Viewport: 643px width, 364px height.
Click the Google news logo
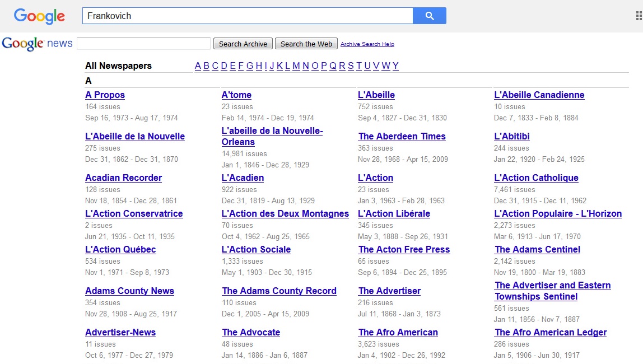(x=37, y=44)
